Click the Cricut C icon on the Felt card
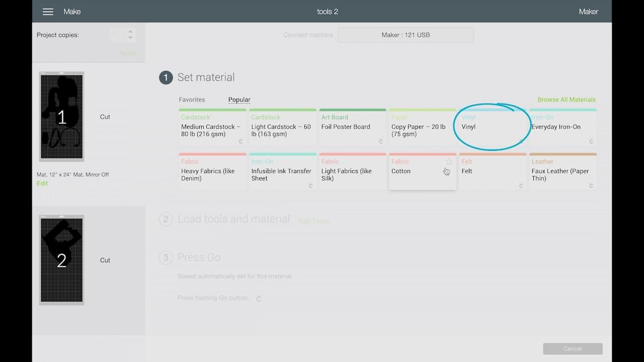This screenshot has width=644, height=362. tap(521, 187)
